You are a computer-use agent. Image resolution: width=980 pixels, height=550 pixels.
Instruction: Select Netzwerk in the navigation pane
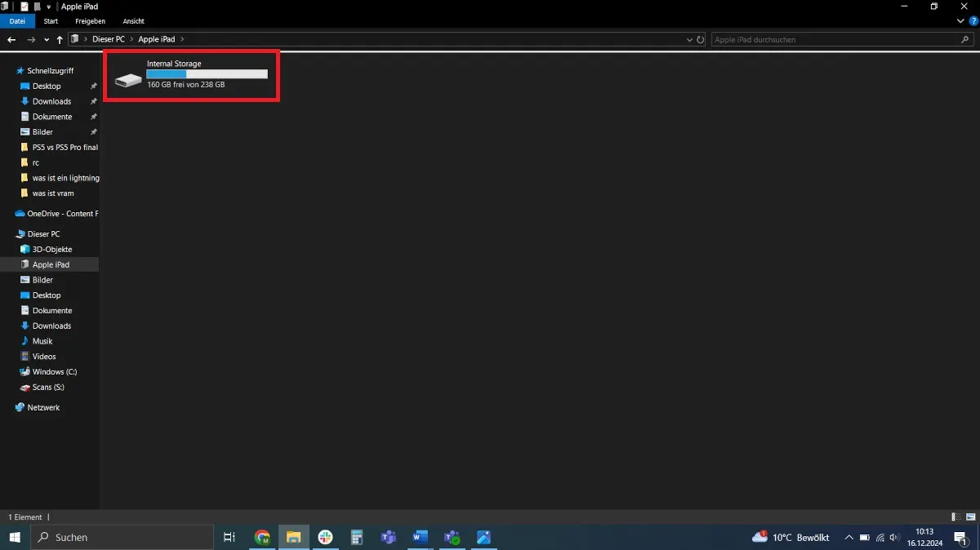43,407
